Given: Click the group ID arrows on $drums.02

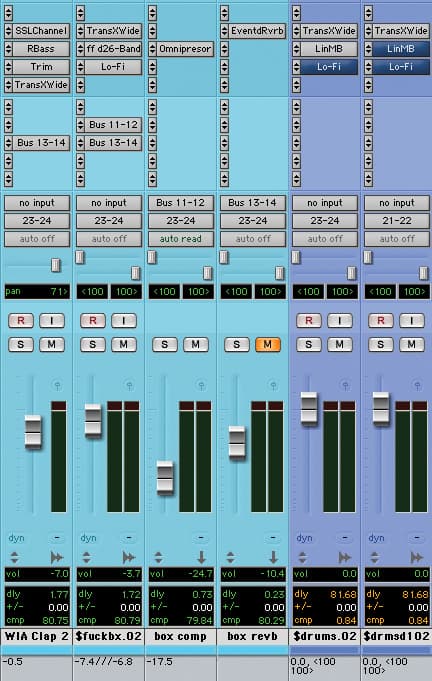Looking at the screenshot, I should coord(302,557).
